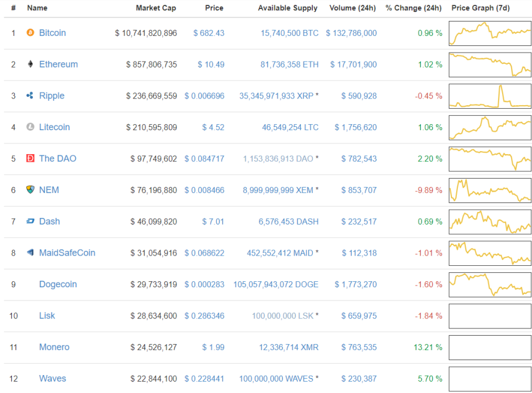532x393 pixels.
Task: Click Bitcoin volume $ 132,786,000
Action: [x=351, y=33]
